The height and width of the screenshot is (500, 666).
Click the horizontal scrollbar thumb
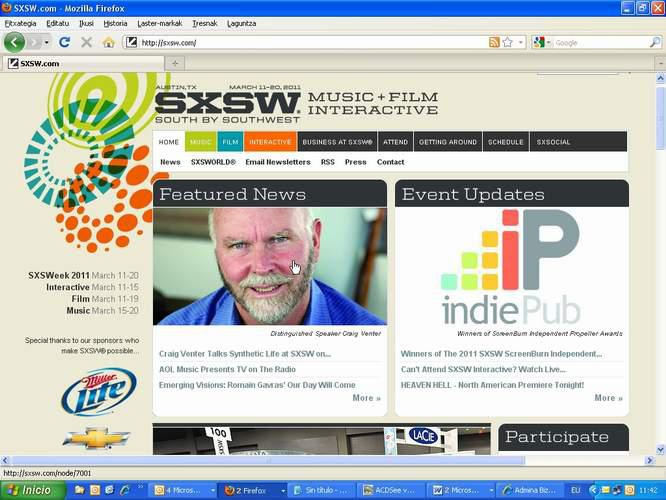268,460
